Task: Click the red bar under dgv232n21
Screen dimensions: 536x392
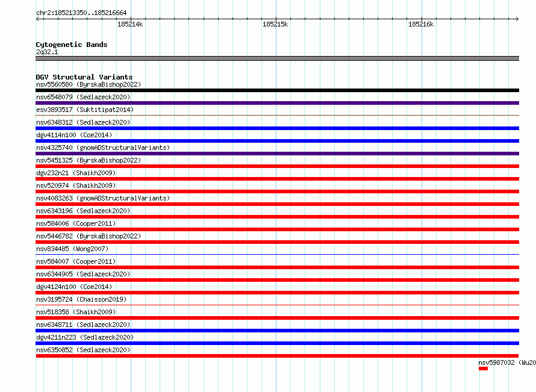Action: point(277,179)
